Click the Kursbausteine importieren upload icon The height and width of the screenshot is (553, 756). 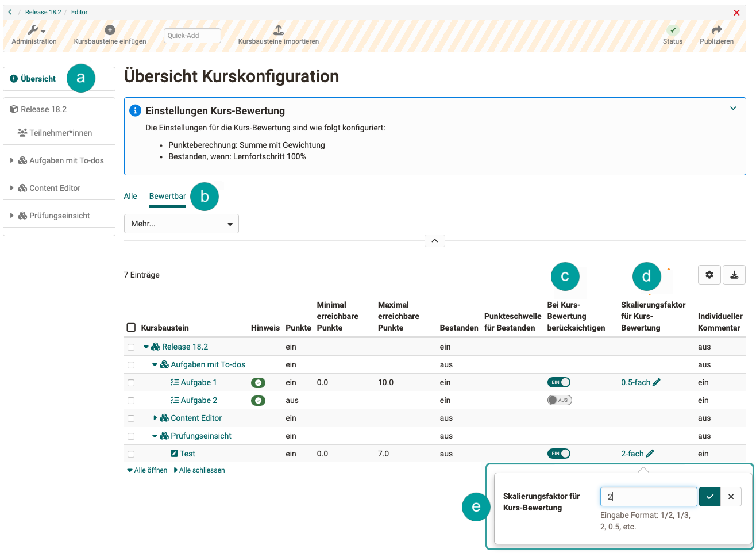click(279, 30)
